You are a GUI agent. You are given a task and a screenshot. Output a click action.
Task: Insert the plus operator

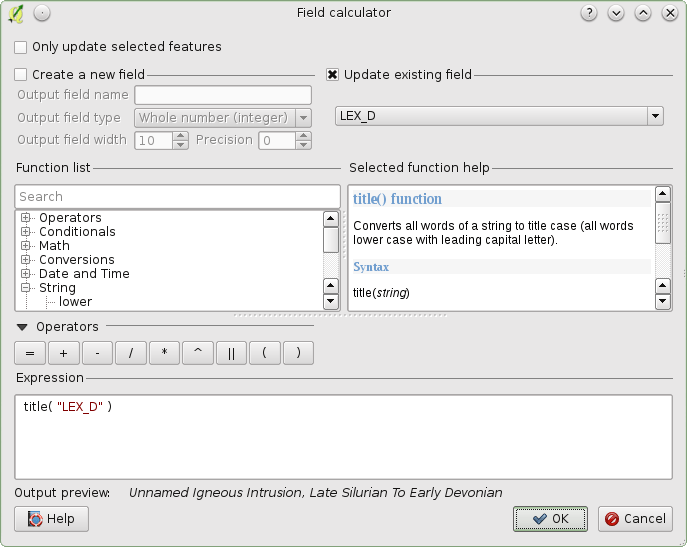click(64, 353)
